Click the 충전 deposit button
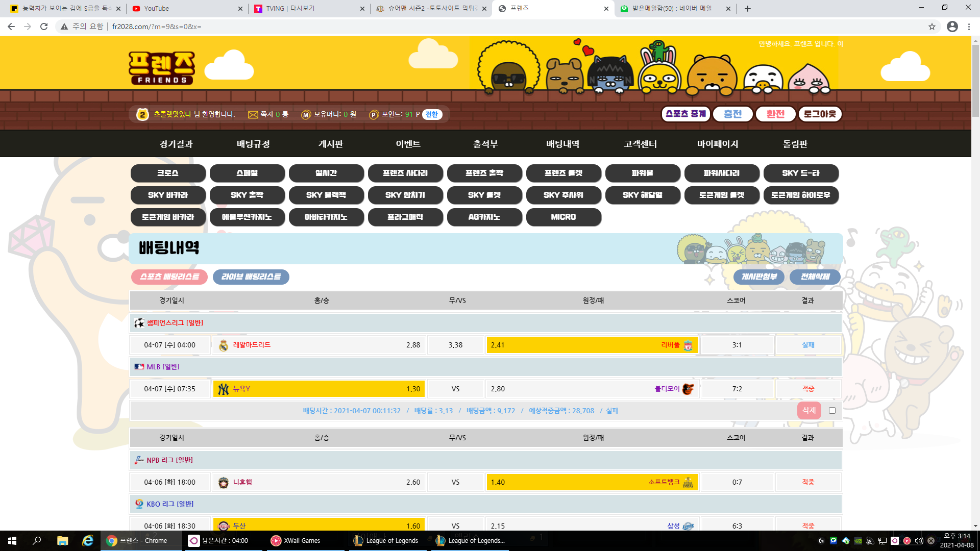Screen dimensions: 980x551 [x=732, y=114]
